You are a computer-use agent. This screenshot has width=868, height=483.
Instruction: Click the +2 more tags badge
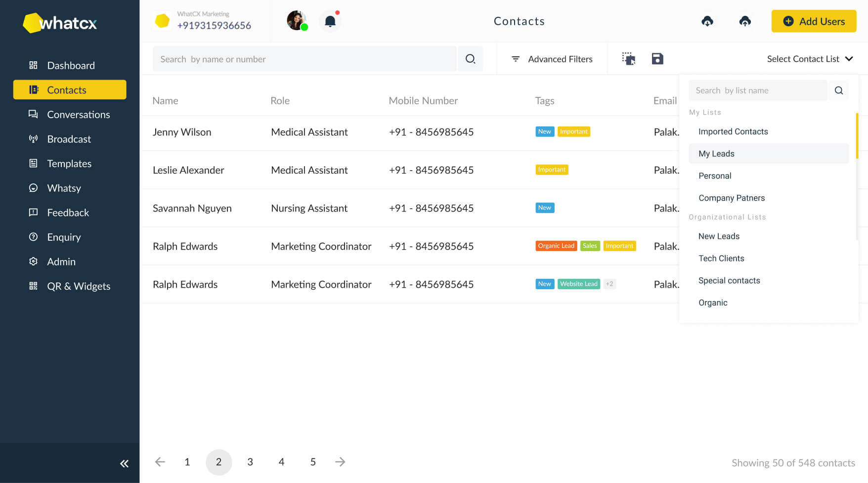point(609,284)
